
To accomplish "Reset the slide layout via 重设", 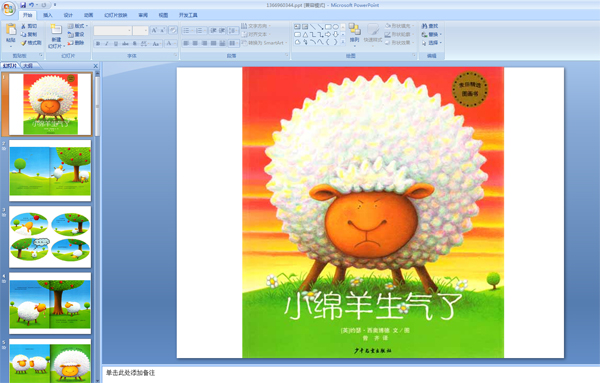I will 76,34.
